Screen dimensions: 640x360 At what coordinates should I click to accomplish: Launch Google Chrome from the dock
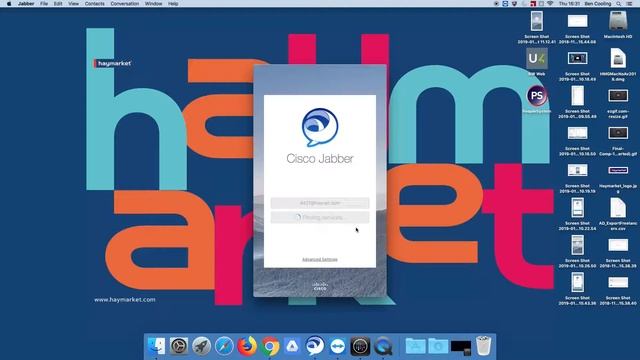pyautogui.click(x=270, y=346)
